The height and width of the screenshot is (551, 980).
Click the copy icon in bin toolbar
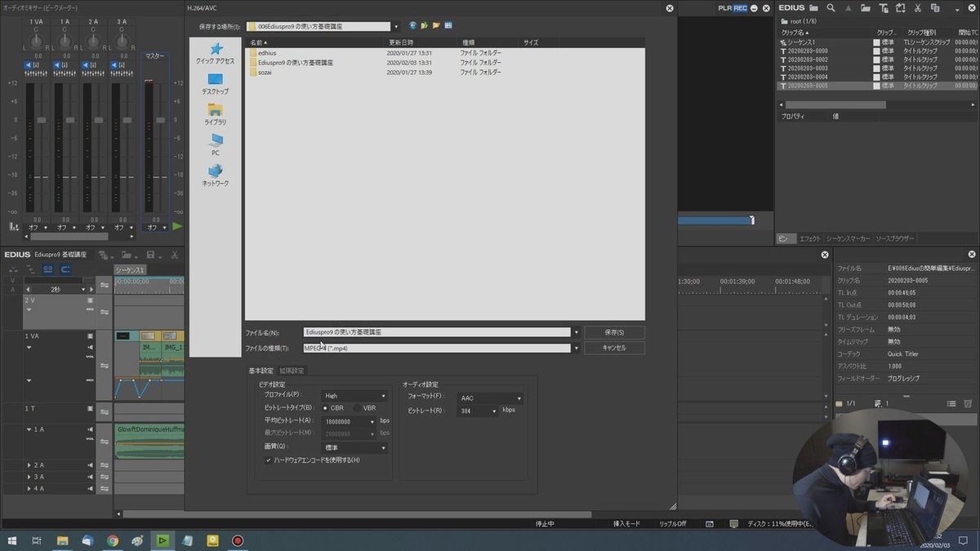pos(936,8)
